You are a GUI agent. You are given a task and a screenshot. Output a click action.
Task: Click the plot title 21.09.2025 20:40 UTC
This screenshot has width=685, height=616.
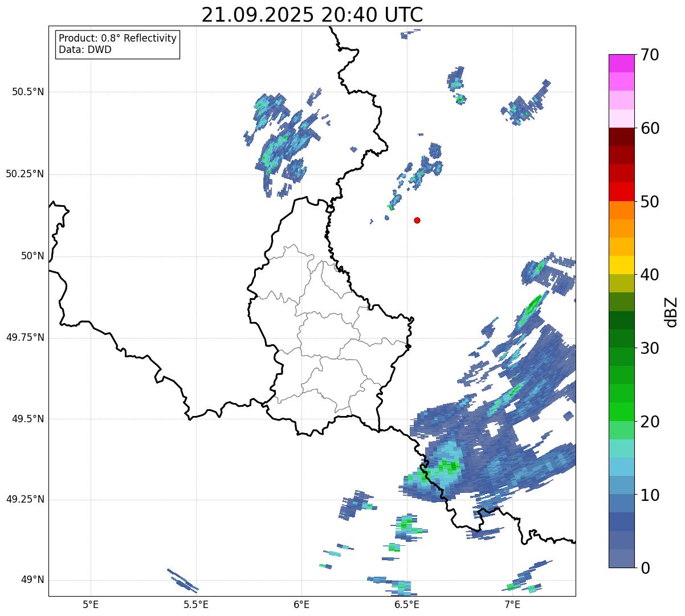[312, 15]
